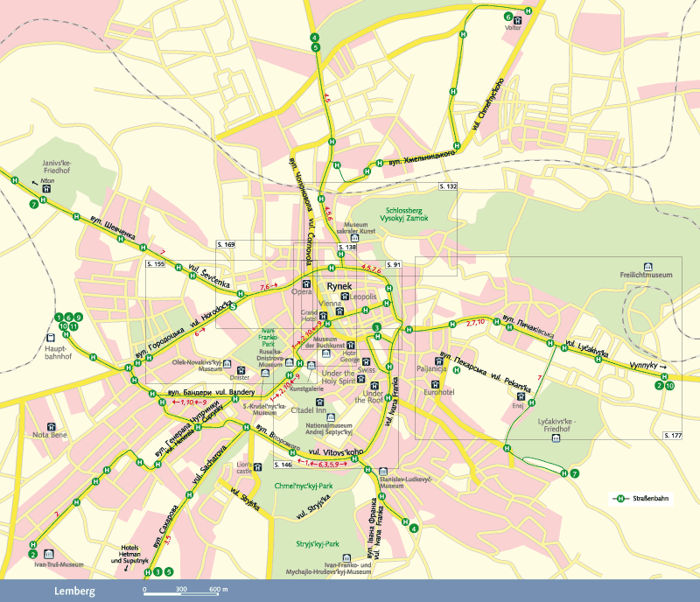Image resolution: width=700 pixels, height=602 pixels.
Task: Select tram line 11 circle at Hauptbahnhof
Action: pos(73,326)
